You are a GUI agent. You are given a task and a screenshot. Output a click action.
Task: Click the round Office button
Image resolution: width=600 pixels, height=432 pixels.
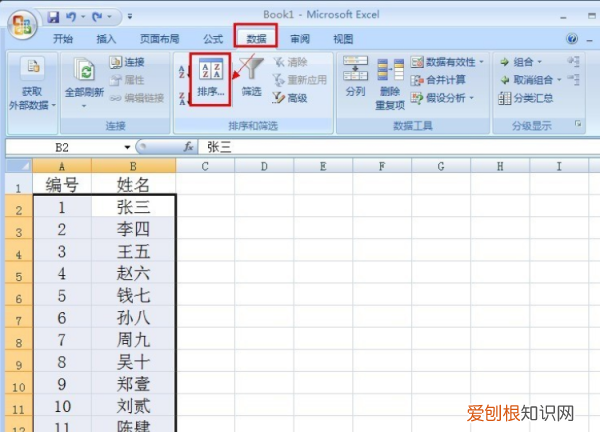click(22, 25)
